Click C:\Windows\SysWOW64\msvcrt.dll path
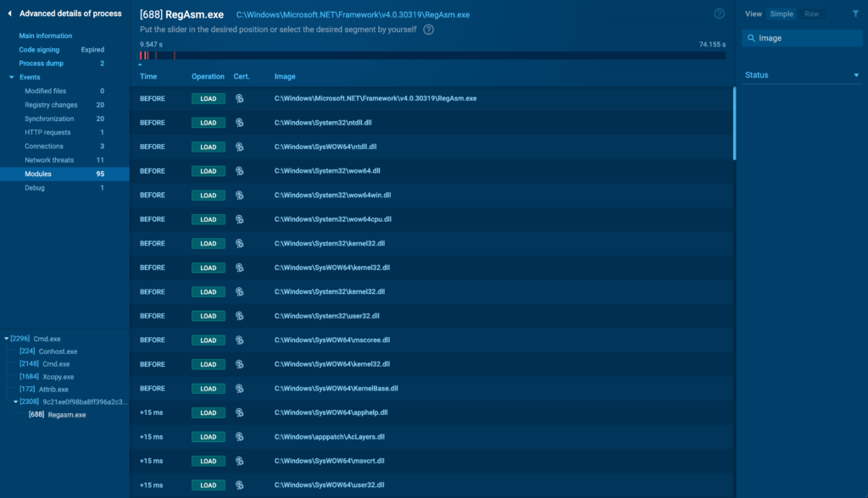This screenshot has height=498, width=868. pos(330,461)
